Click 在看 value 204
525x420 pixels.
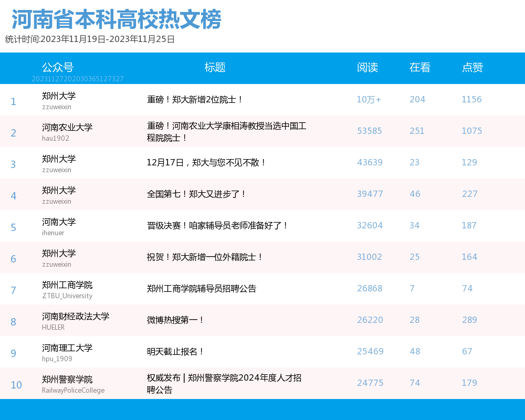coord(417,99)
